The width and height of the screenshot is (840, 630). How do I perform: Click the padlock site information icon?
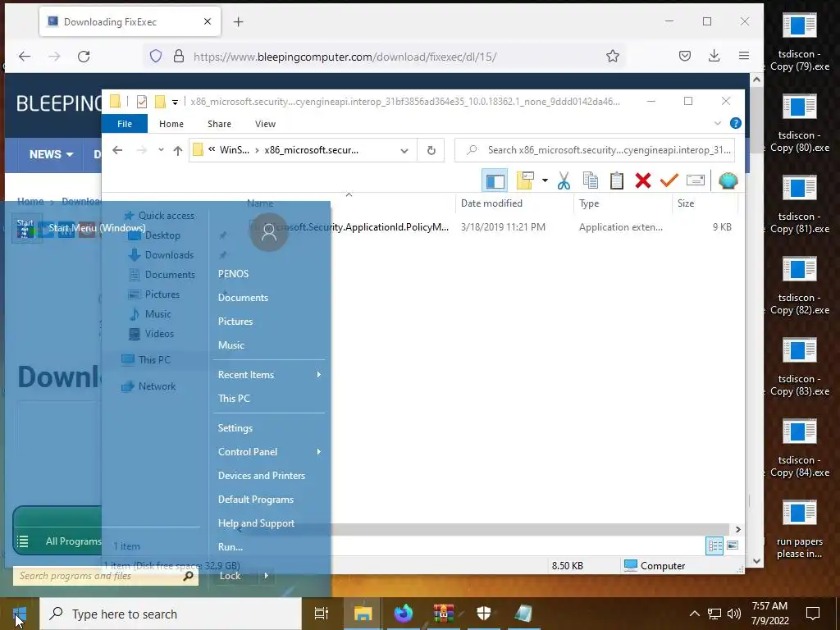point(179,57)
